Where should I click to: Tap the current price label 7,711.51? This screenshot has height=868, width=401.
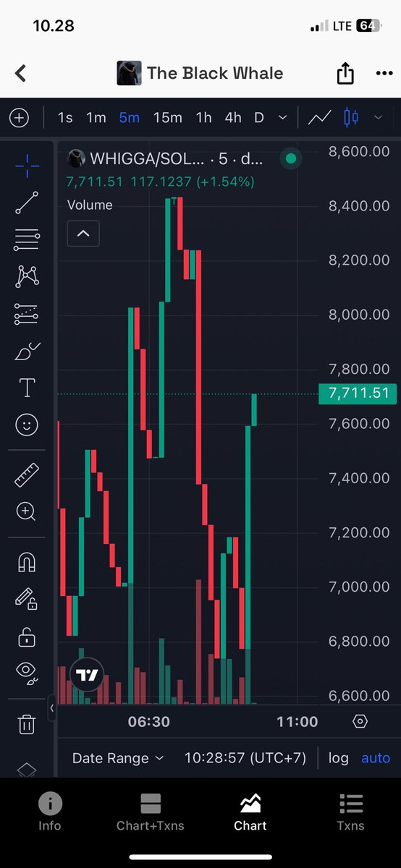click(x=358, y=393)
